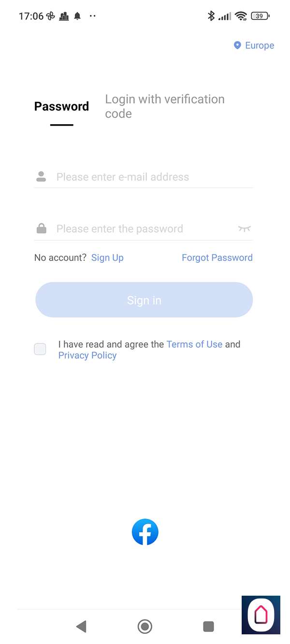Tap the floating house app icon
The width and height of the screenshot is (290, 644).
pos(261,615)
